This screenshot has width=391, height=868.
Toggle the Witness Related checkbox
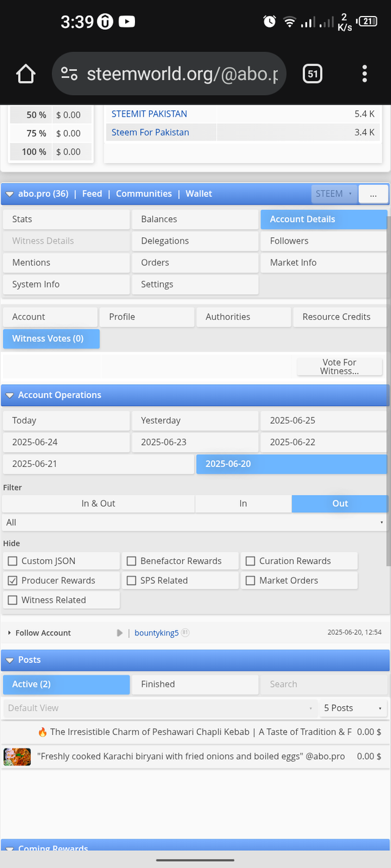12,600
